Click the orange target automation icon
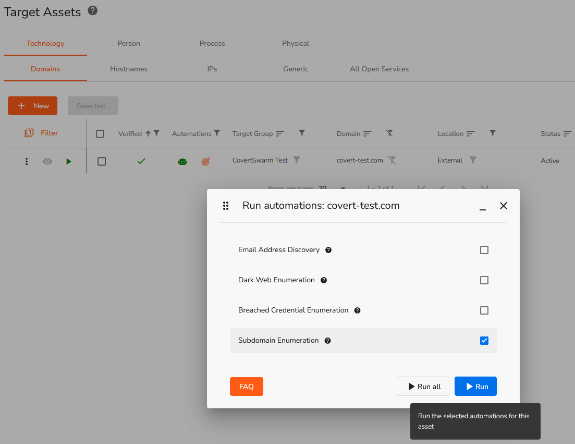Viewport: 575px width, 444px height. (x=206, y=161)
